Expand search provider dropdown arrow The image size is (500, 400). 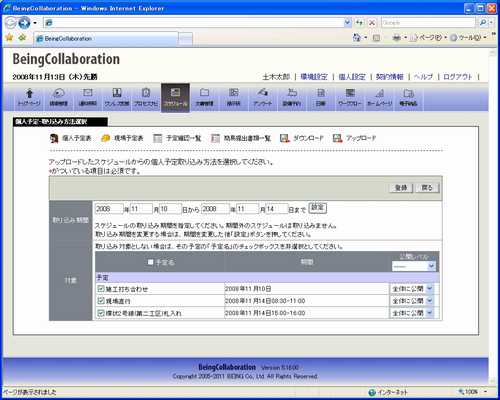[491, 23]
